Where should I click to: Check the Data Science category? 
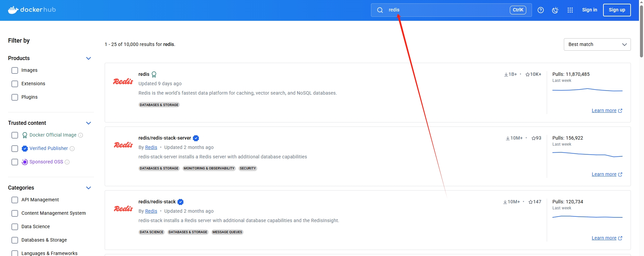click(15, 227)
